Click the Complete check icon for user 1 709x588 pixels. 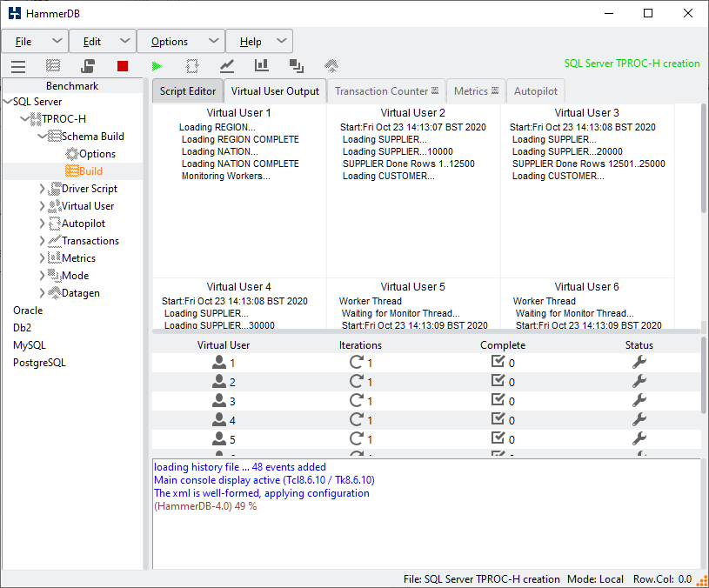(498, 362)
